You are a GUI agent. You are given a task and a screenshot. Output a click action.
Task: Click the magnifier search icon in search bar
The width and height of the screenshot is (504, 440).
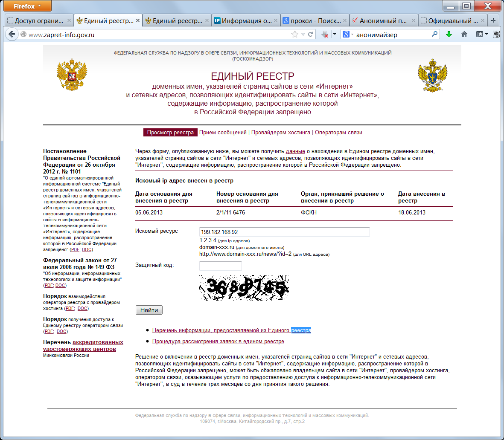pyautogui.click(x=434, y=35)
